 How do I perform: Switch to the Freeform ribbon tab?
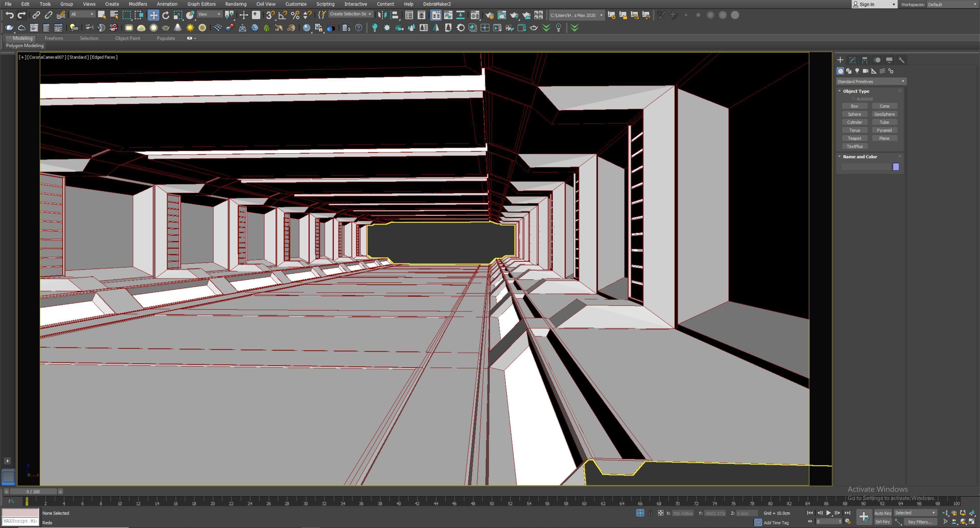coord(54,39)
